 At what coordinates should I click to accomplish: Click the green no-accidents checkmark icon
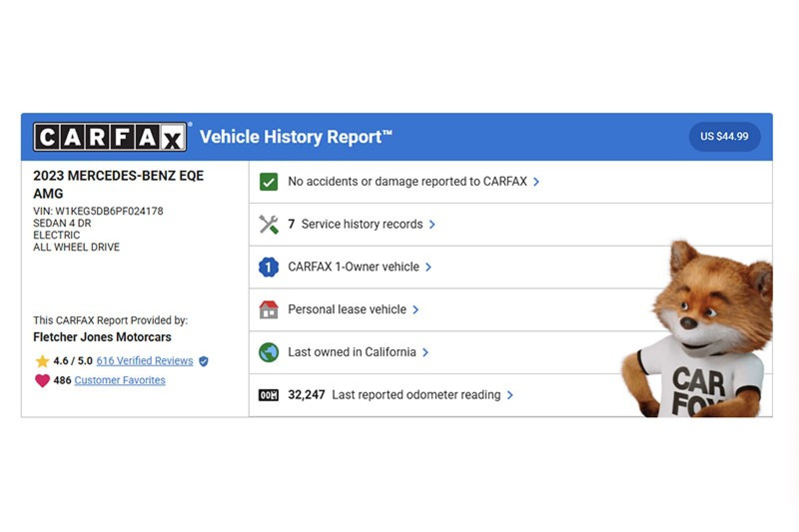(x=268, y=181)
